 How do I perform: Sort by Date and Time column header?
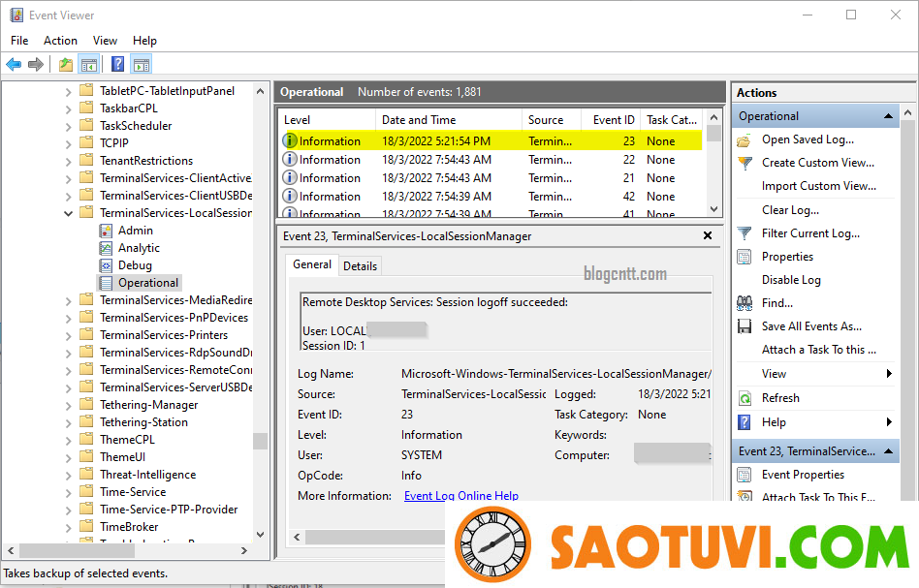pyautogui.click(x=419, y=120)
